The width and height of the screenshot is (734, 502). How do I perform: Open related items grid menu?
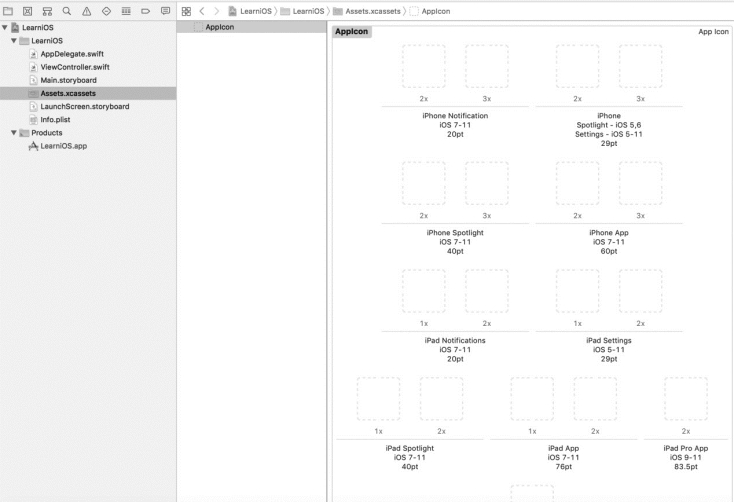click(186, 11)
